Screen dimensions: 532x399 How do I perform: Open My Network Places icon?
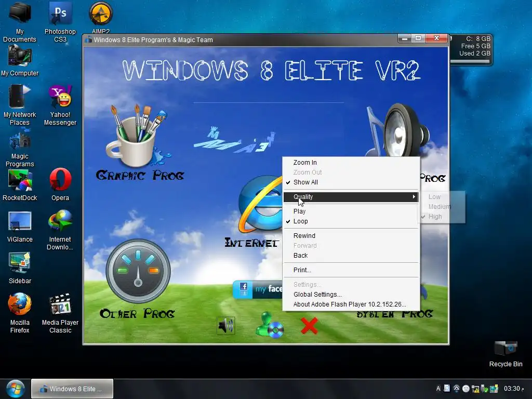pos(20,104)
